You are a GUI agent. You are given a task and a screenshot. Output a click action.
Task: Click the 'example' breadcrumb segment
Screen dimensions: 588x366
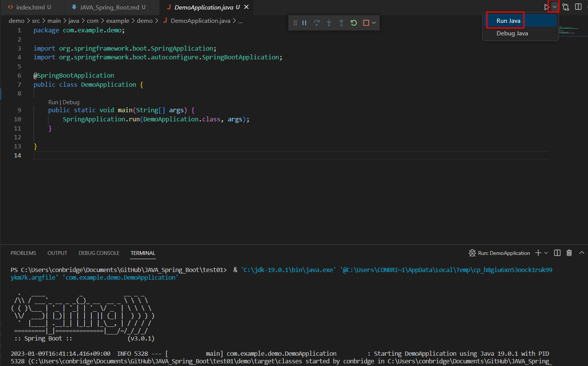pyautogui.click(x=118, y=21)
